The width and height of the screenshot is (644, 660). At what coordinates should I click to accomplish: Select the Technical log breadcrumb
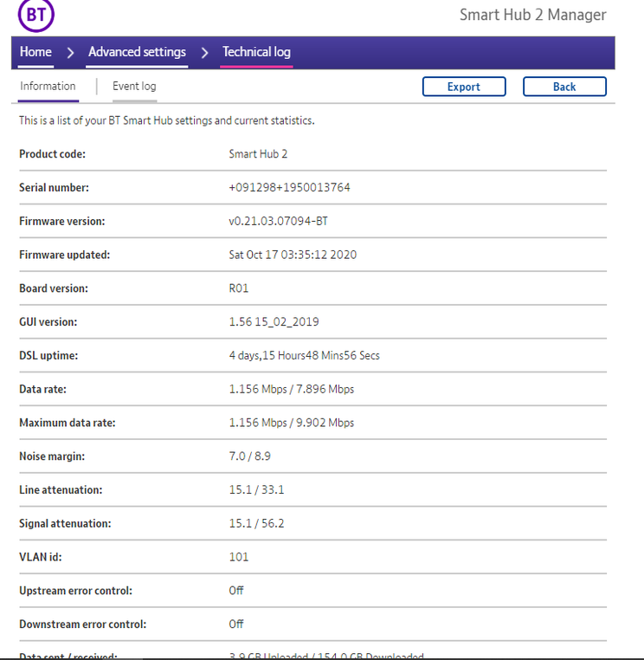pyautogui.click(x=256, y=52)
